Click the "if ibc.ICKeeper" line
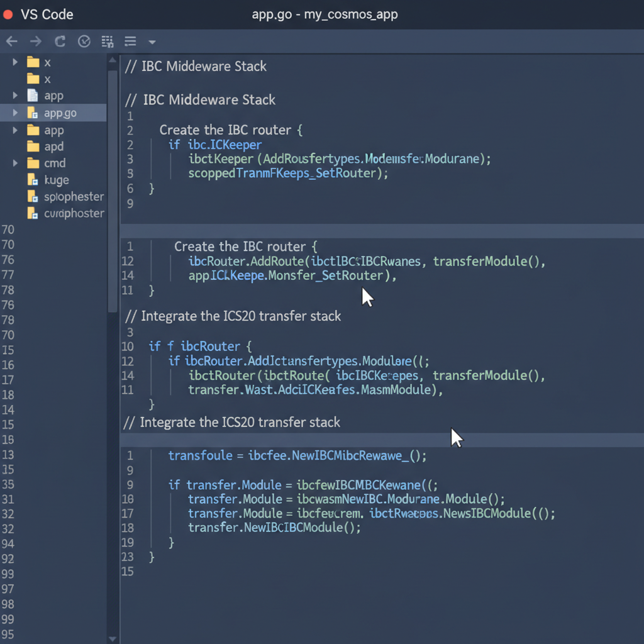This screenshot has width=644, height=644. [x=215, y=145]
